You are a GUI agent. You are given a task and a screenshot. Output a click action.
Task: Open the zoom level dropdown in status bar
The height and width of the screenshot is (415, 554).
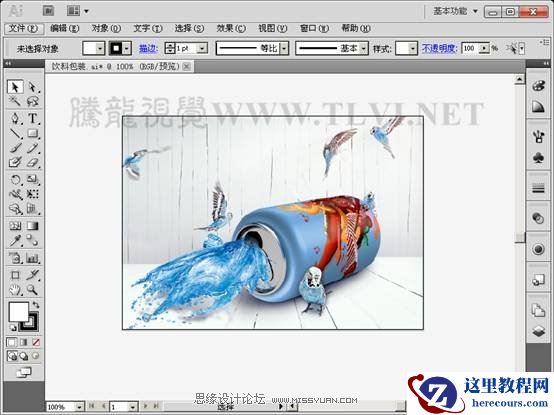79,407
